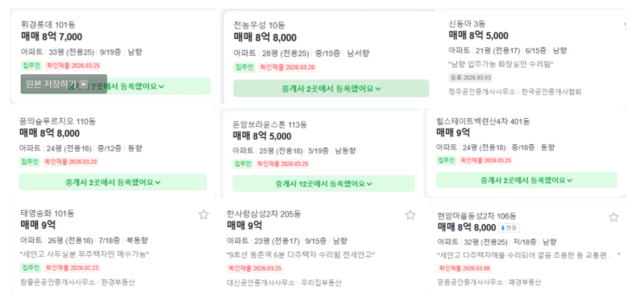
Task: Click 믿음공인중개사사무소 agency name
Action: (x=470, y=282)
